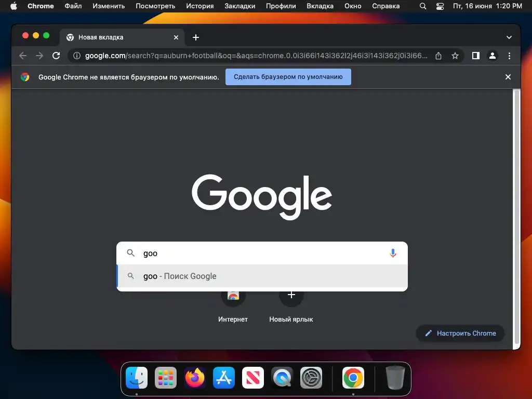Select the goo - Поиск Google suggestion
This screenshot has height=399, width=532.
[x=262, y=276]
